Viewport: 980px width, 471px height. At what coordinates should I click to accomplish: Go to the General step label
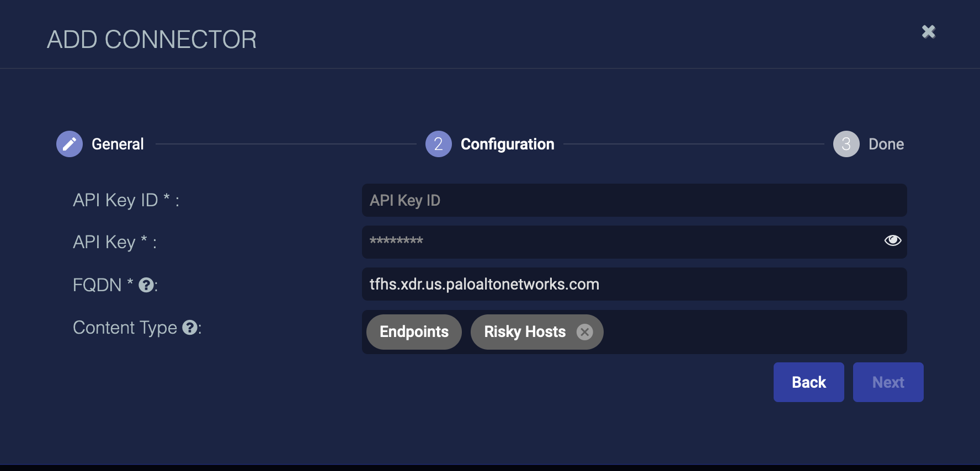point(118,144)
